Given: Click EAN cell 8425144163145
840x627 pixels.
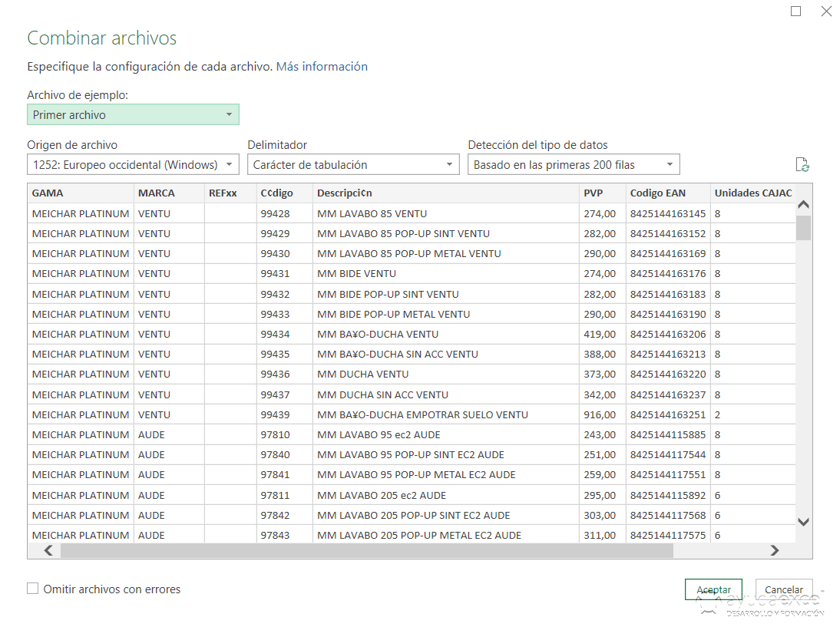Looking at the screenshot, I should pyautogui.click(x=668, y=213).
